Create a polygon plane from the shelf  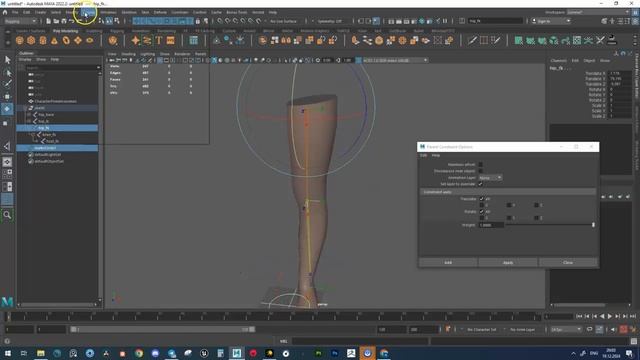(x=78, y=40)
